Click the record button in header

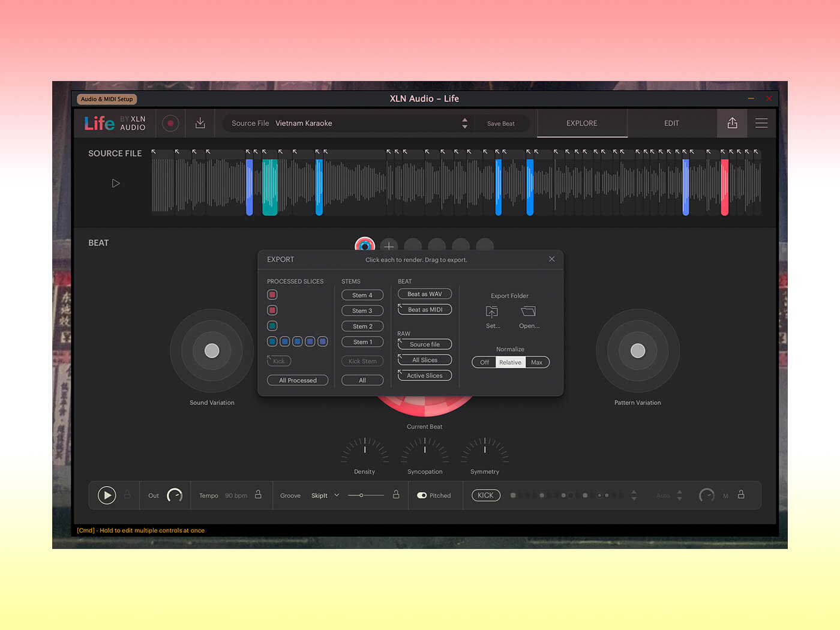[x=170, y=123]
